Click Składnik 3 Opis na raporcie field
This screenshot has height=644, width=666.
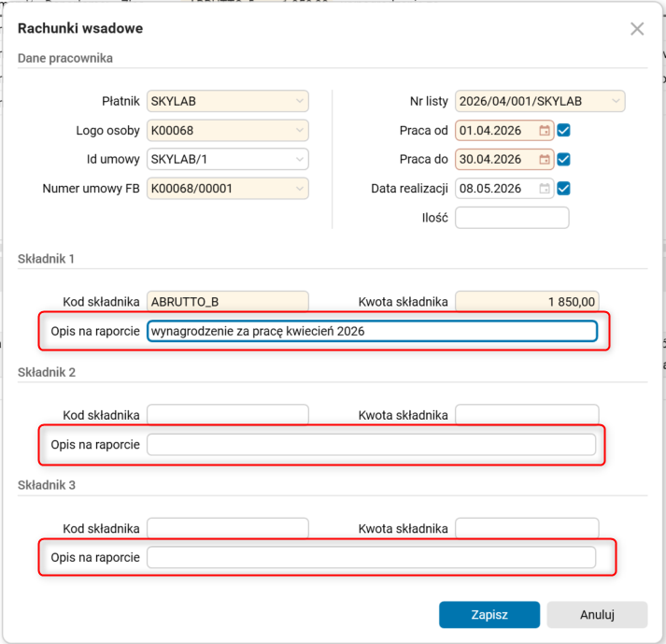371,557
